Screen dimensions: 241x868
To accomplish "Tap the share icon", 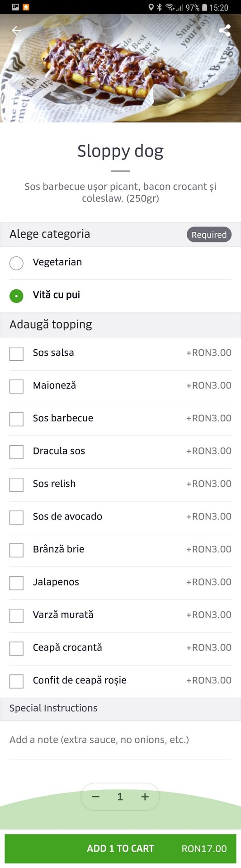I will [x=225, y=30].
